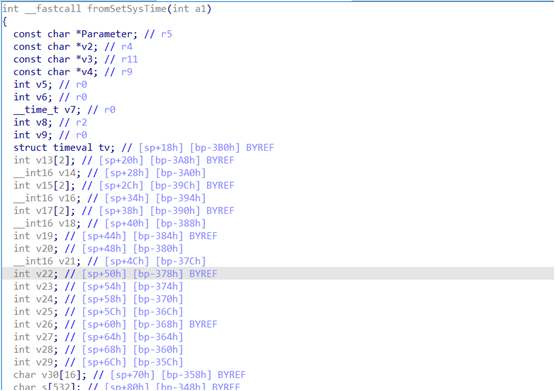
Task: Click the __int16 v14 declaration
Action: 47,173
